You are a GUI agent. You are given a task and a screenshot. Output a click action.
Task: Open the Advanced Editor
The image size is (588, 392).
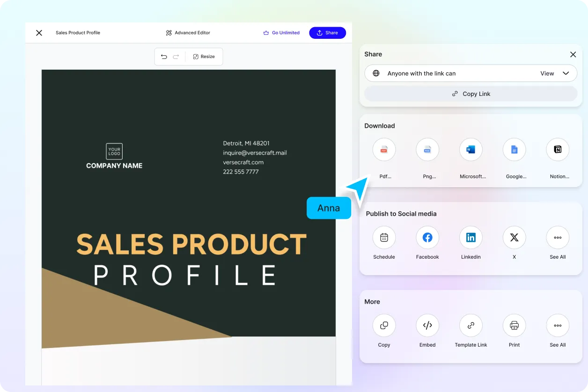click(x=188, y=33)
